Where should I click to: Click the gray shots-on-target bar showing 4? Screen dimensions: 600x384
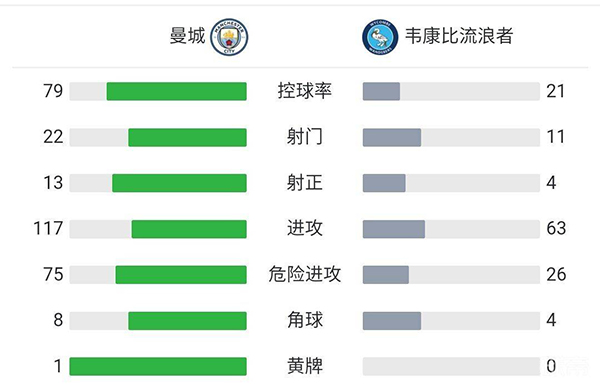(x=384, y=183)
